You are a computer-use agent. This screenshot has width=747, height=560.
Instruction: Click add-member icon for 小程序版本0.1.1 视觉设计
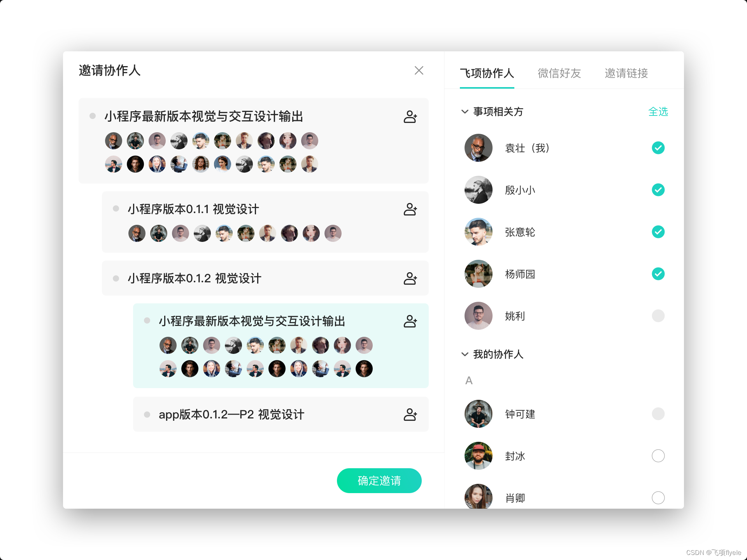tap(410, 209)
